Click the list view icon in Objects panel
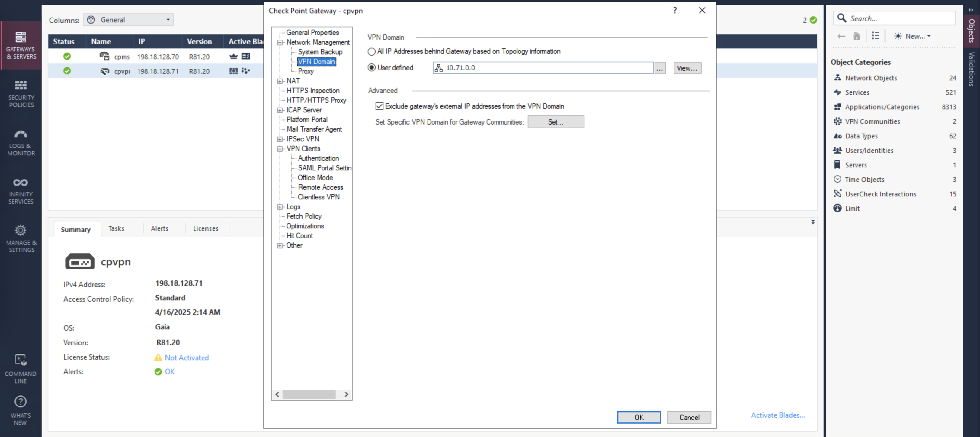The height and width of the screenshot is (437, 980). (875, 36)
